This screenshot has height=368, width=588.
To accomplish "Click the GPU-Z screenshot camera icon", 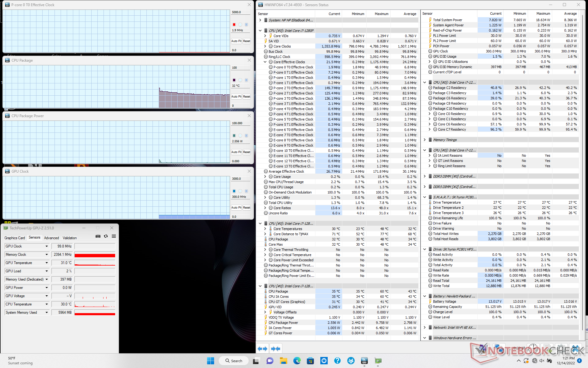I will coord(98,236).
